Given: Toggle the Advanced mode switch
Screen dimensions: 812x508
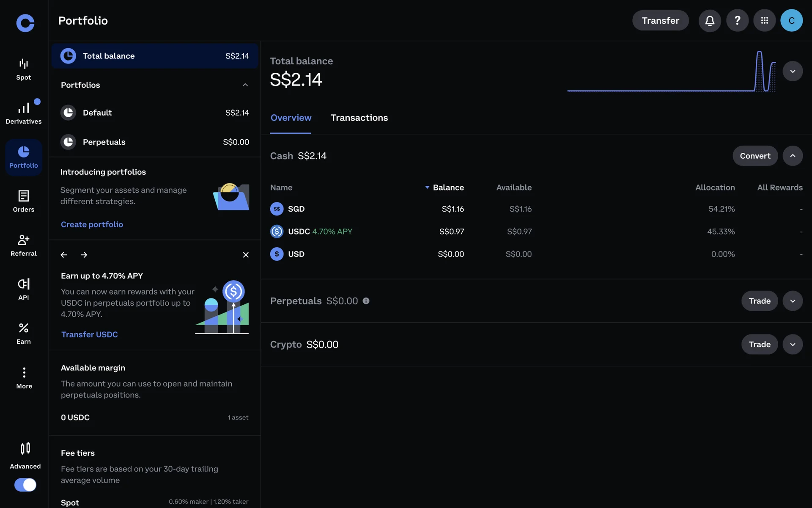Looking at the screenshot, I should 25,485.
